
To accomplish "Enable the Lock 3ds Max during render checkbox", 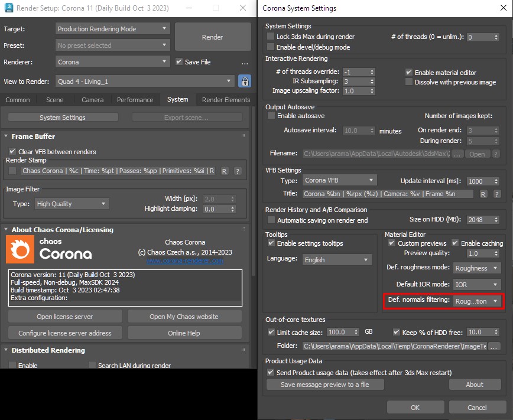I will coord(270,37).
